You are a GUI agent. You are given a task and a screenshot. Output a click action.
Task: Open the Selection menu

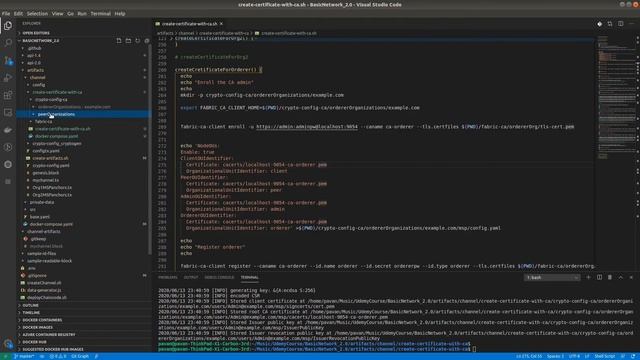tap(37, 13)
